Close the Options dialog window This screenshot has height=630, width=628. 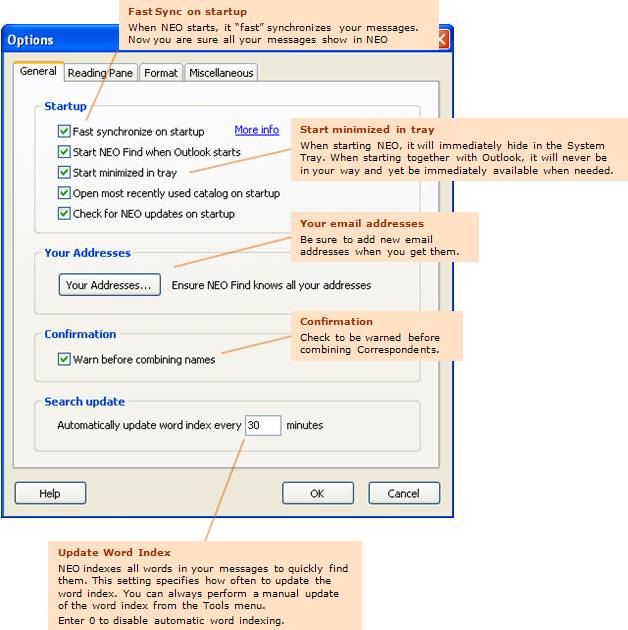pos(444,39)
